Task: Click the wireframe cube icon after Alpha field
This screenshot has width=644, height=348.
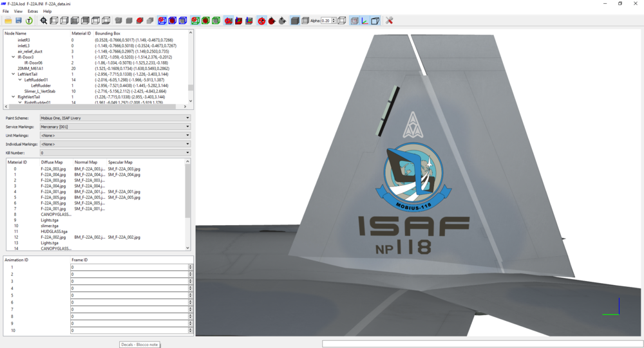Action: pos(342,21)
